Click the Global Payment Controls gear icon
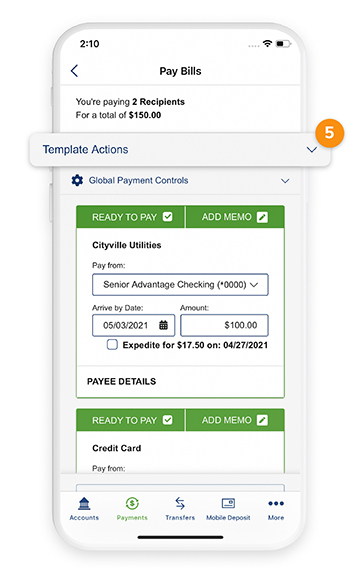The image size is (360, 576). tap(77, 180)
